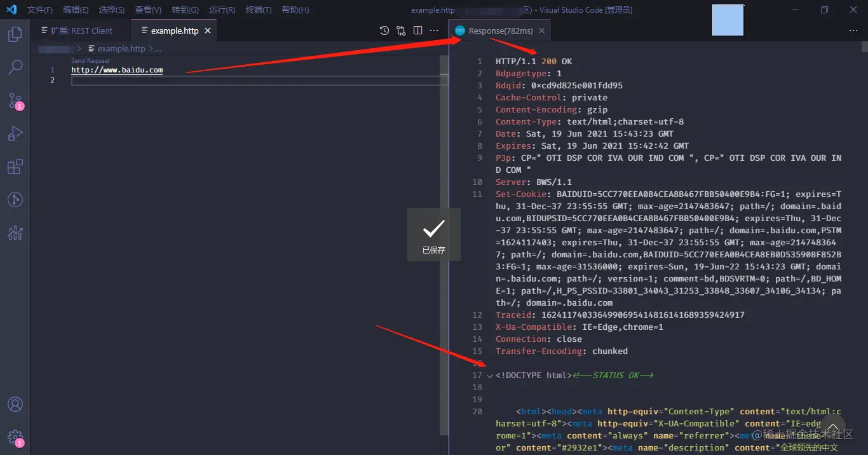Click Send Request link above URL
Image resolution: width=868 pixels, height=455 pixels.
pyautogui.click(x=90, y=61)
